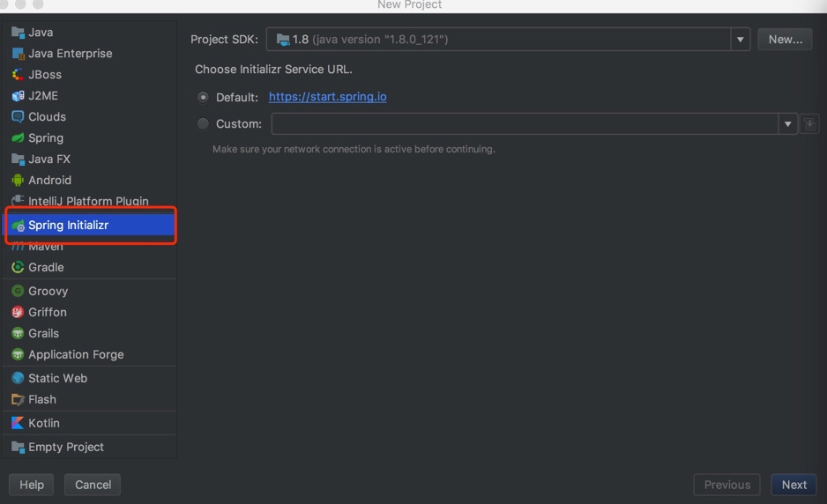Open the https://start.spring.io link
This screenshot has height=504, width=827.
(x=327, y=97)
